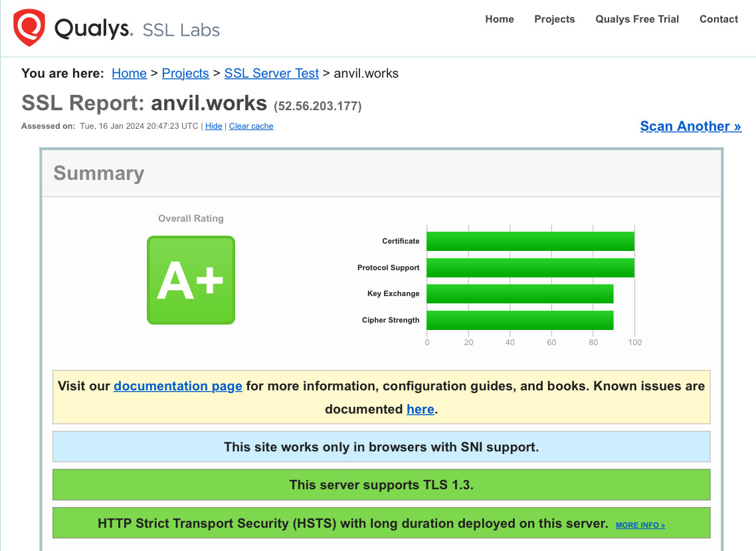Image resolution: width=756 pixels, height=551 pixels.
Task: Click 'anvil.works' breadcrumb text
Action: [366, 73]
